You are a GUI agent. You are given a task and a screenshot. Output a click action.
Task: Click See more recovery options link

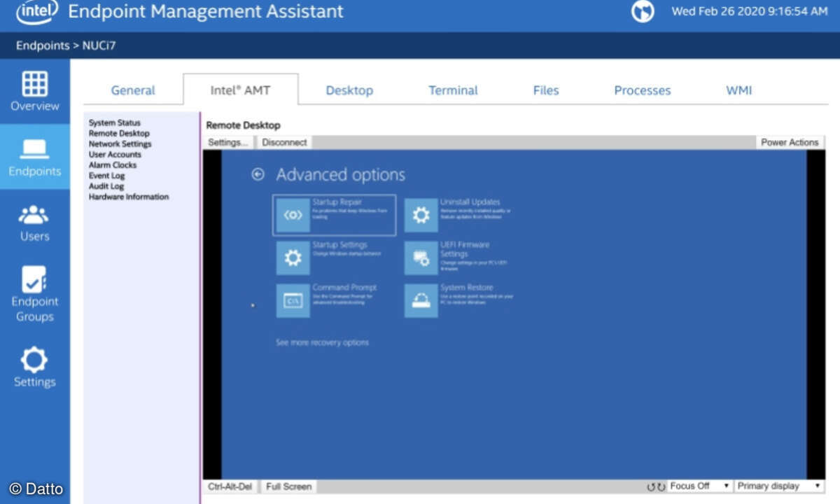pyautogui.click(x=322, y=342)
